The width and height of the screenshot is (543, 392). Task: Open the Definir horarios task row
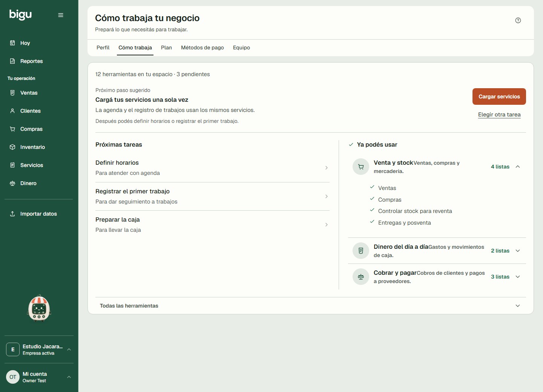(212, 168)
